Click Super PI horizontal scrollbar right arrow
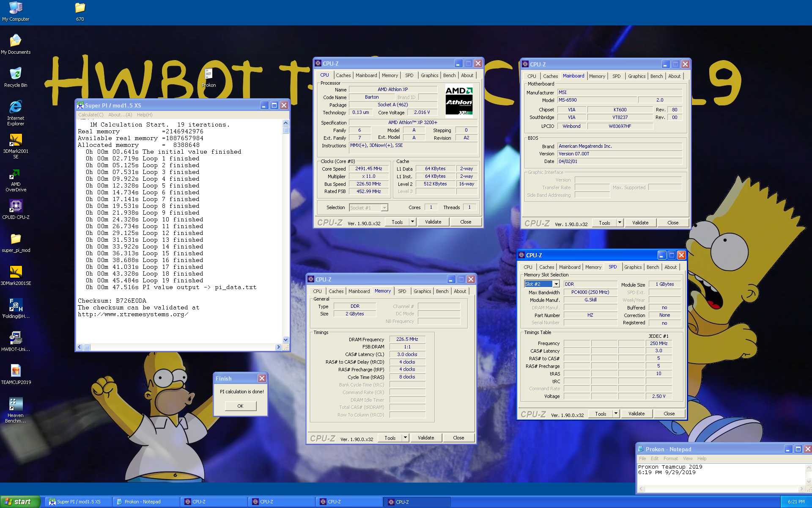Image resolution: width=812 pixels, height=508 pixels. pyautogui.click(x=278, y=347)
